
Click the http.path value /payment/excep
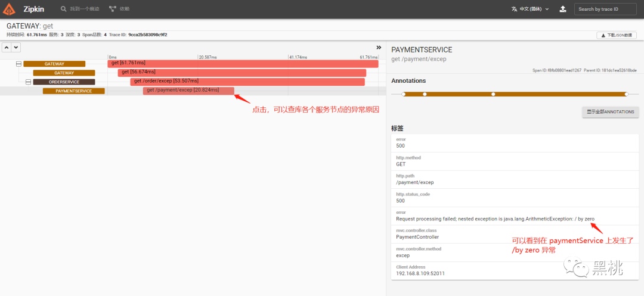(x=415, y=182)
